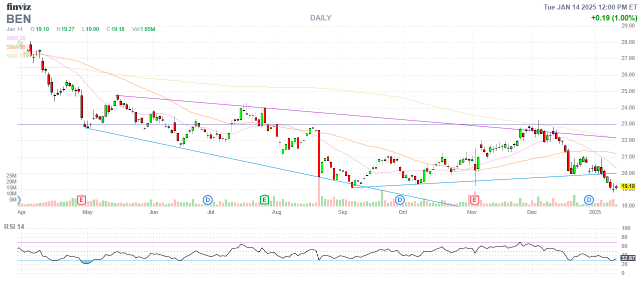Click the dividend marker at October

tap(400, 200)
